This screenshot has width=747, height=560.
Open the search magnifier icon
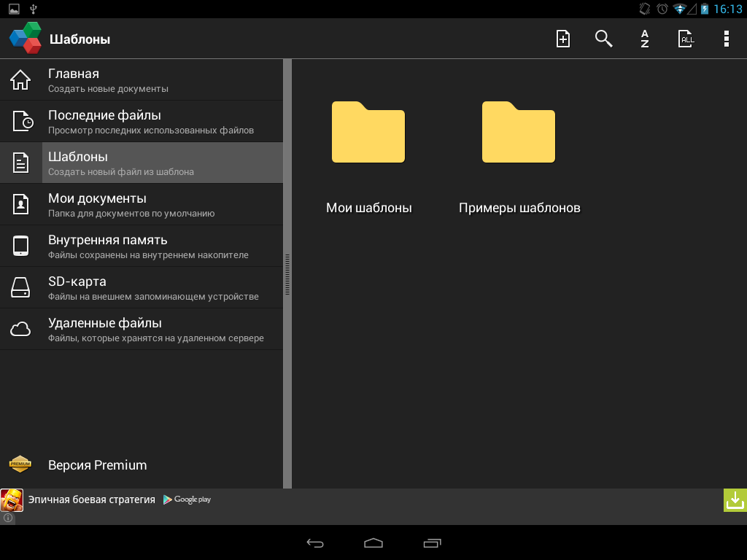click(x=603, y=39)
